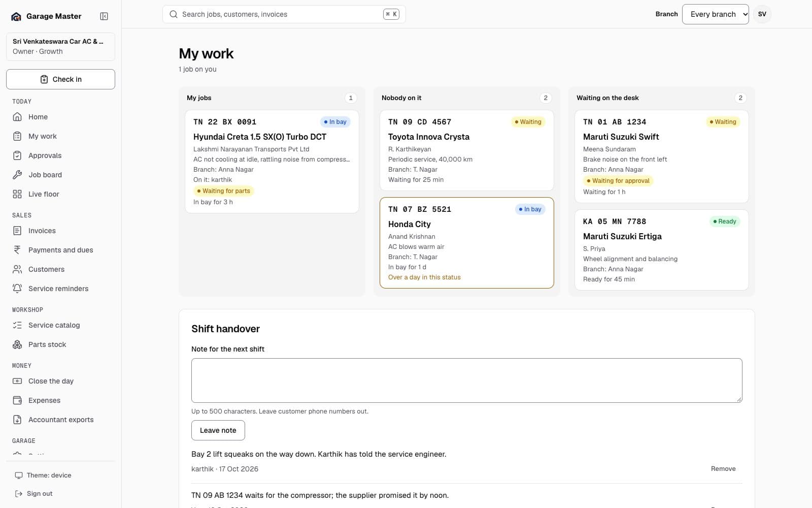The image size is (812, 508).
Task: Open Home in the sidebar
Action: coord(60,117)
